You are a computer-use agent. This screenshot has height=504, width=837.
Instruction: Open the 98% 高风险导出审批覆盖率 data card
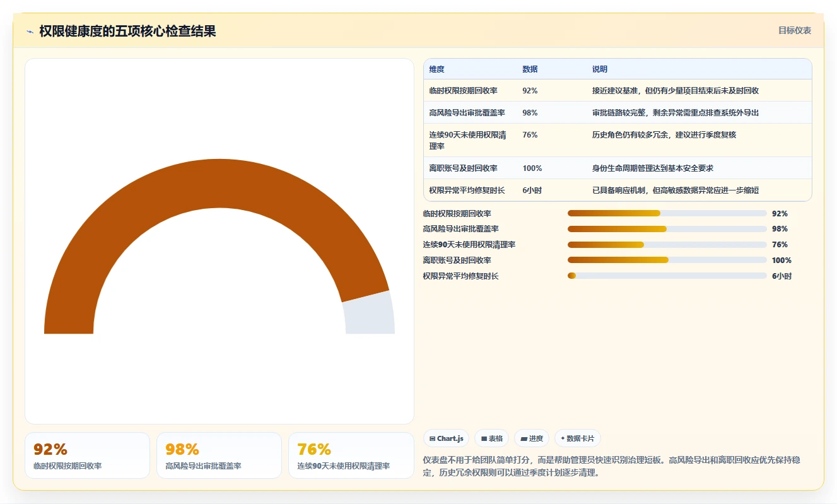tap(219, 455)
